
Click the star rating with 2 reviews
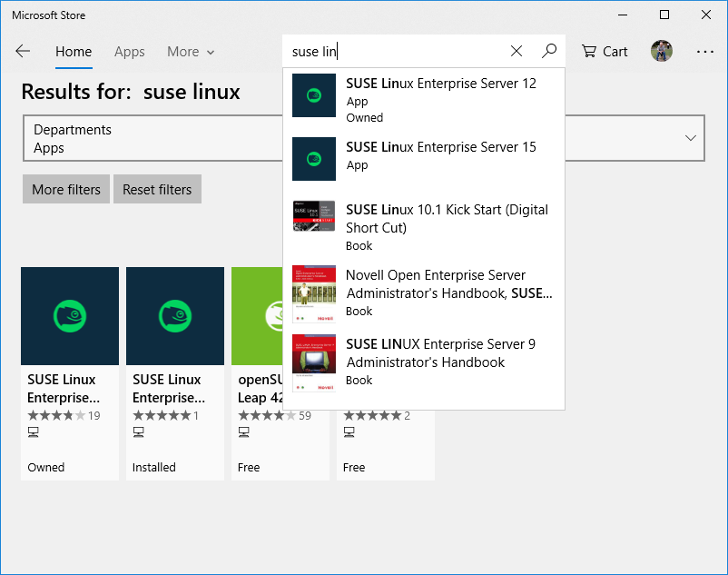[x=377, y=415]
